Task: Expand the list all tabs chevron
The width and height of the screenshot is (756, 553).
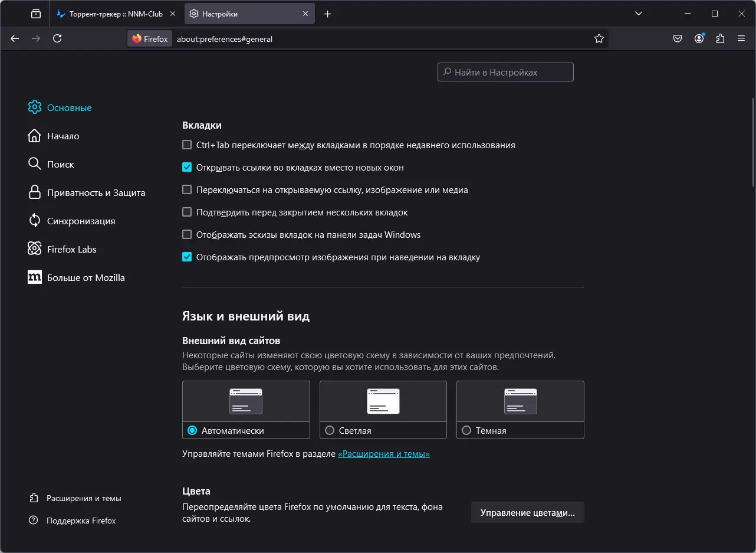Action: [638, 14]
